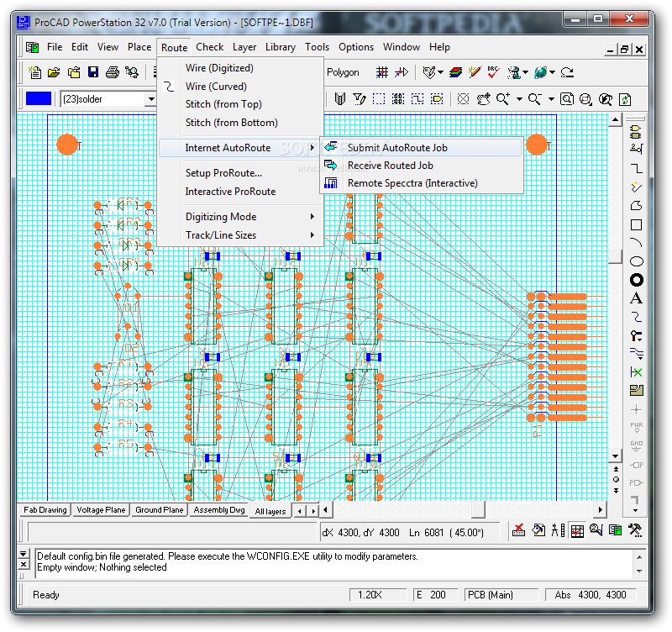Select Interactive ProRoute menu entry
Viewport: 672px width, 632px height.
[x=241, y=192]
